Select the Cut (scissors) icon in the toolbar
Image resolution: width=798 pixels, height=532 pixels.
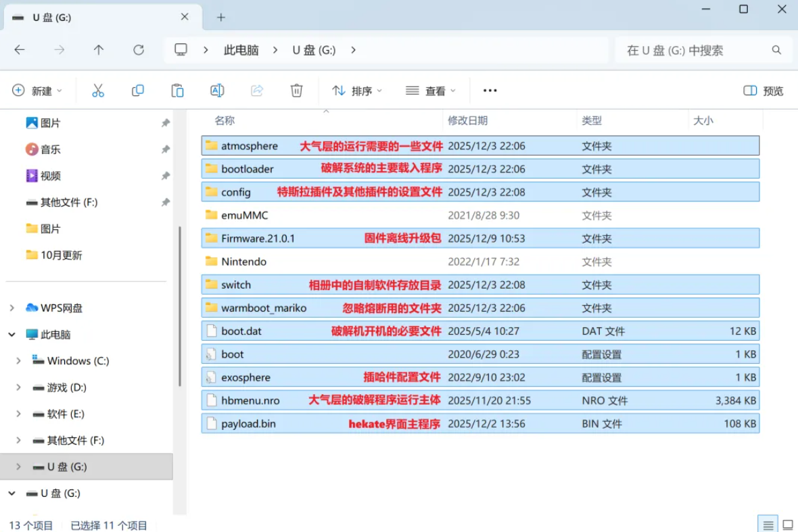click(98, 90)
